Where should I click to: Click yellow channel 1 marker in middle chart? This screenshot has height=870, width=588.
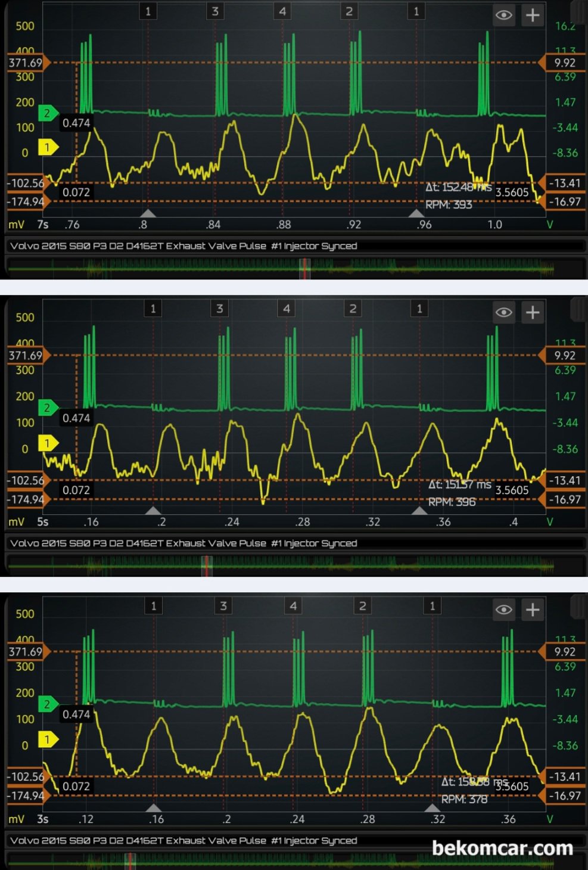point(47,443)
